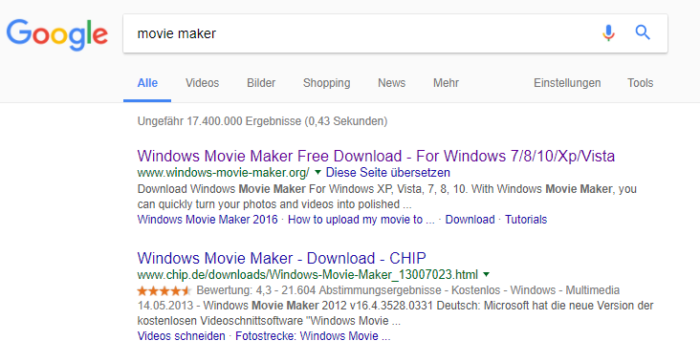Click the Google logo
Viewport: 700px width, 362px height.
[x=57, y=34]
